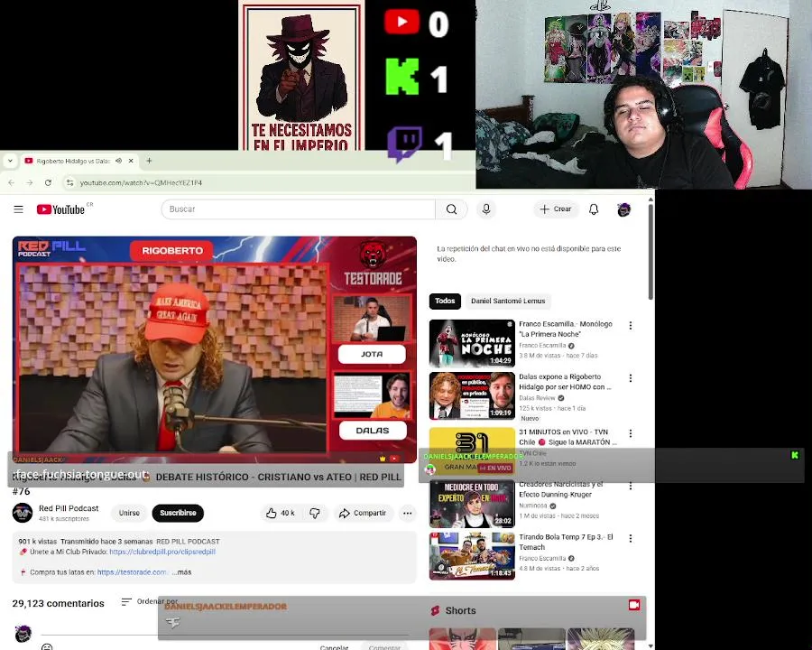The height and width of the screenshot is (650, 812).
Task: Mute the tab via speaker icon
Action: click(x=118, y=161)
